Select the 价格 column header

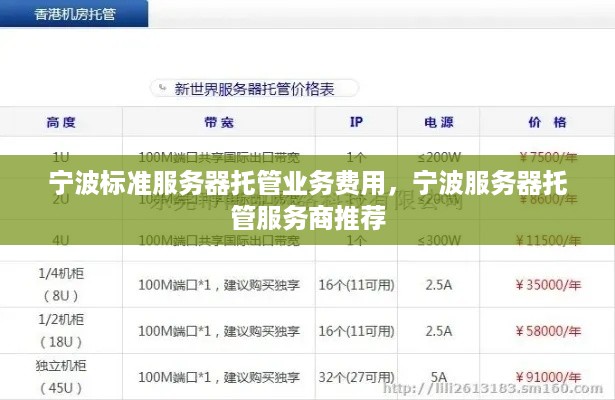point(547,122)
